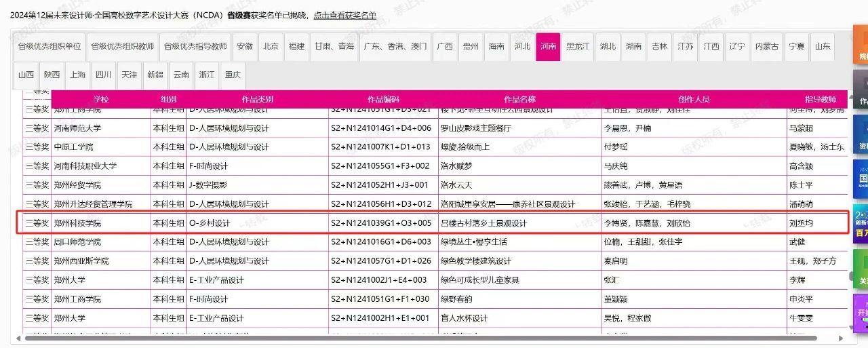Select the 广东、香港、澳门 tab
The height and width of the screenshot is (348, 868).
point(395,47)
